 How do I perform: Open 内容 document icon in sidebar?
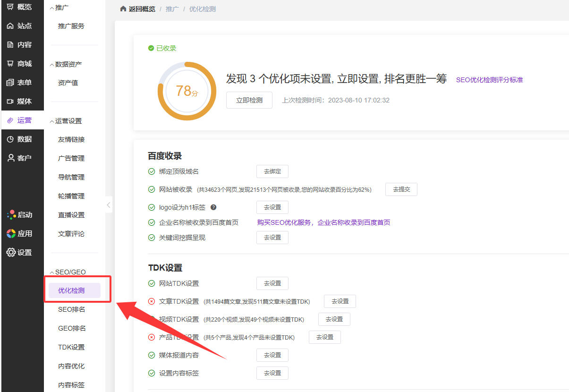pyautogui.click(x=10, y=45)
